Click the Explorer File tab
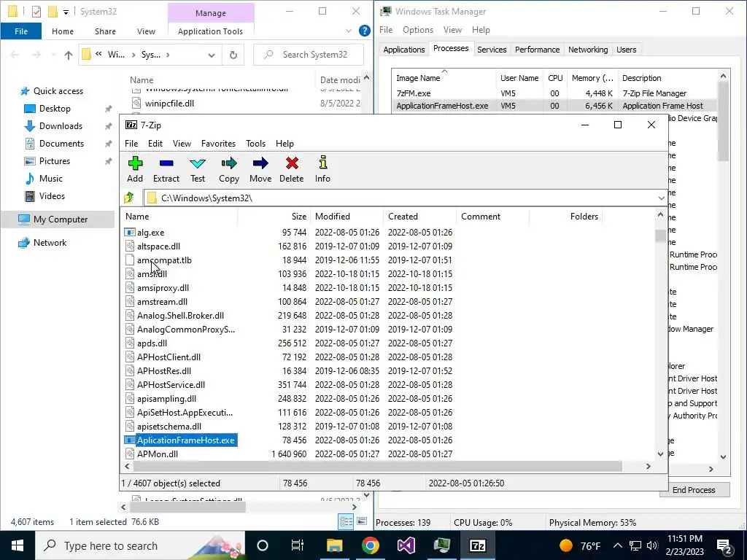The height and width of the screenshot is (560, 747). 21,31
